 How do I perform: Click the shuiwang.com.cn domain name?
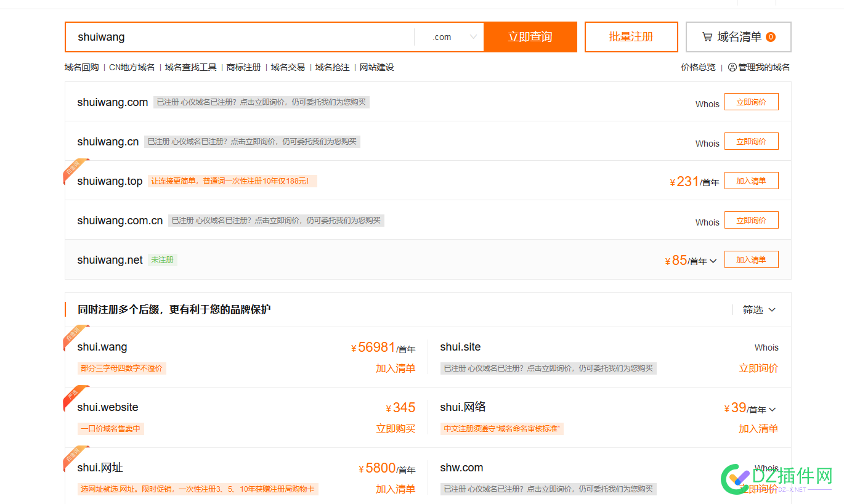[x=120, y=221]
